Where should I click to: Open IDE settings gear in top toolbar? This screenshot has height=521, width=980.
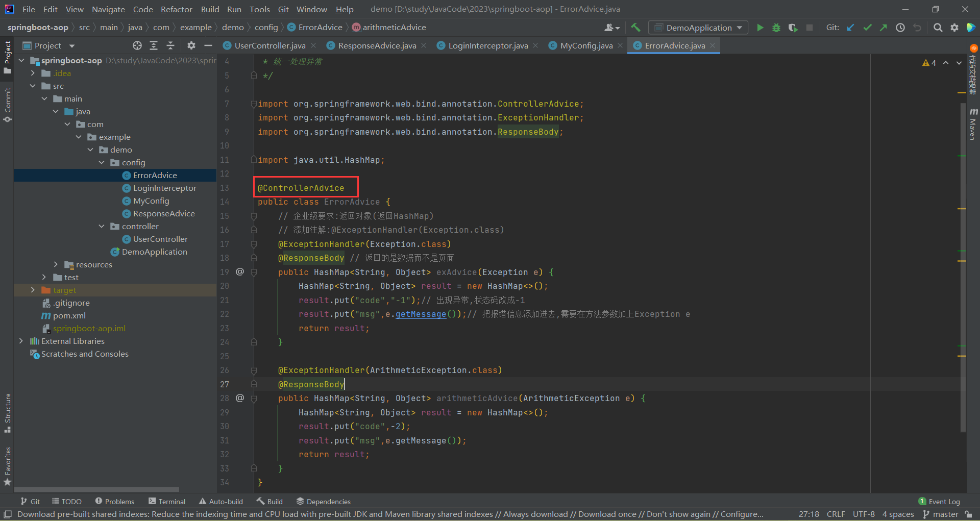pyautogui.click(x=954, y=28)
